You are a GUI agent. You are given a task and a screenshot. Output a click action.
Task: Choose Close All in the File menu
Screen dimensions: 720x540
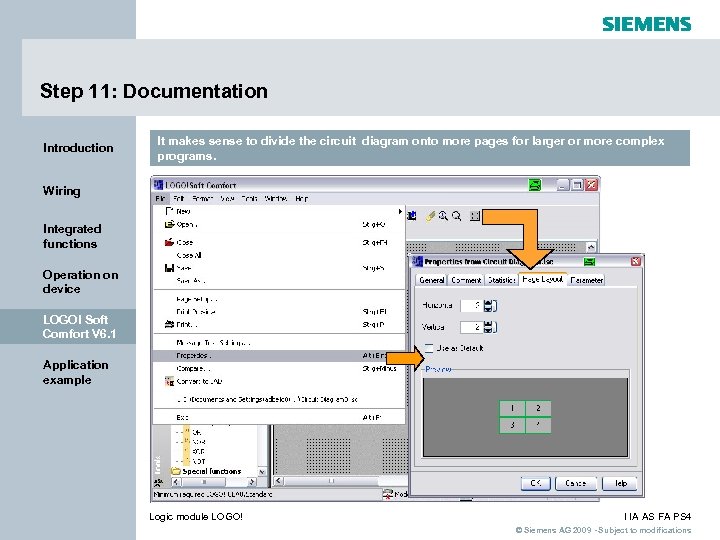pyautogui.click(x=279, y=255)
